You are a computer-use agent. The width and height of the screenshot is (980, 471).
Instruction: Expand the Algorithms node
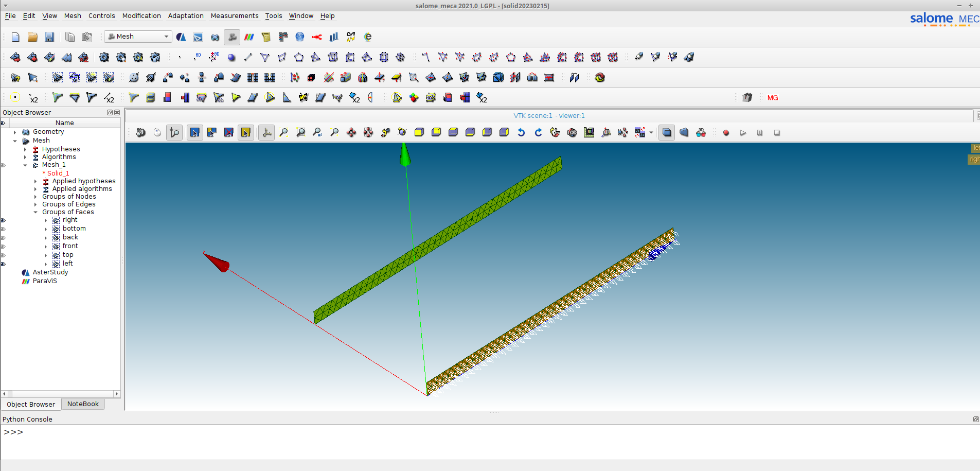[x=25, y=157]
